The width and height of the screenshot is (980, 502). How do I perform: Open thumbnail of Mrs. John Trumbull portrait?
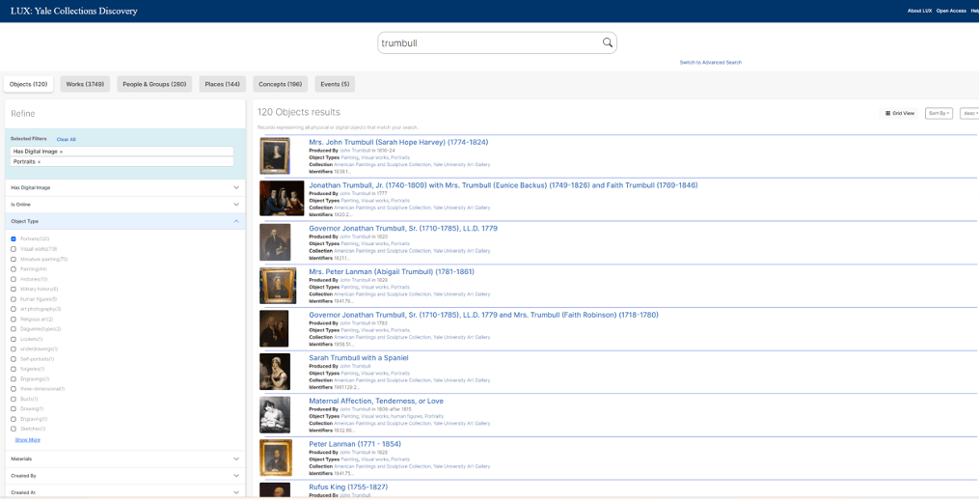click(275, 155)
